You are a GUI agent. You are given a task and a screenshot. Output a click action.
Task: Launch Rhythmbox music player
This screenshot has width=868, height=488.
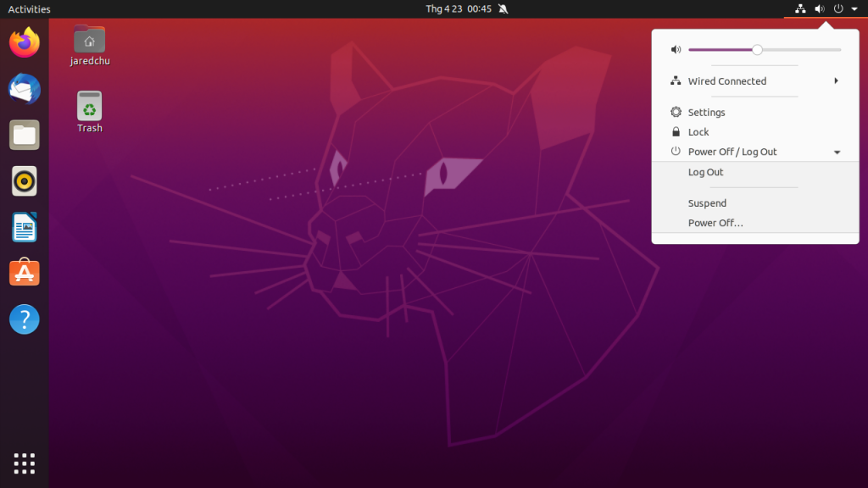[x=23, y=180]
